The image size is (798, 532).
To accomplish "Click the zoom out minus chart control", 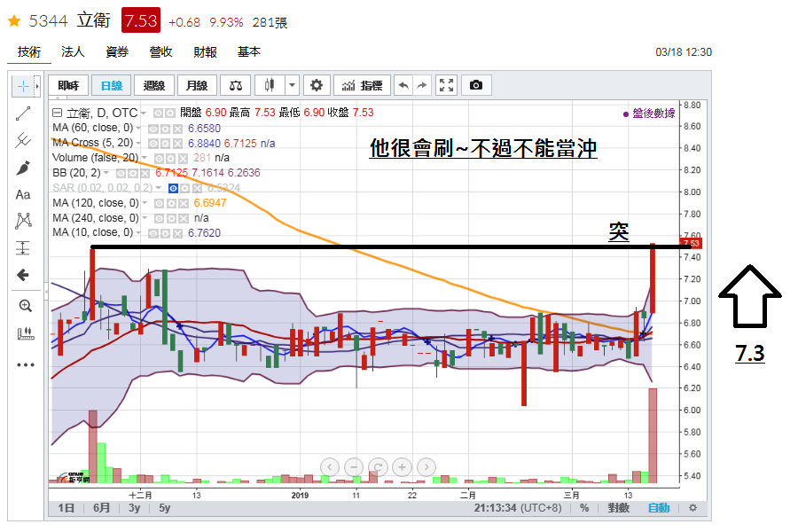I will pyautogui.click(x=354, y=467).
